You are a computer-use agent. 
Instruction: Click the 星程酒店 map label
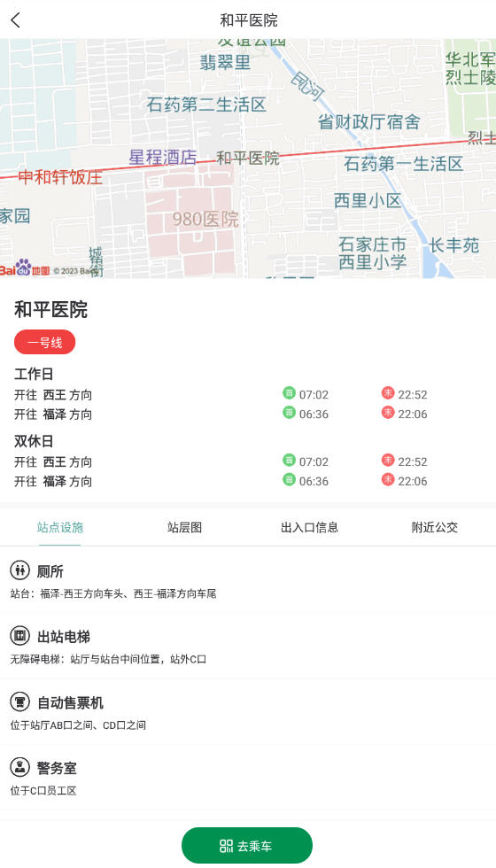click(163, 158)
